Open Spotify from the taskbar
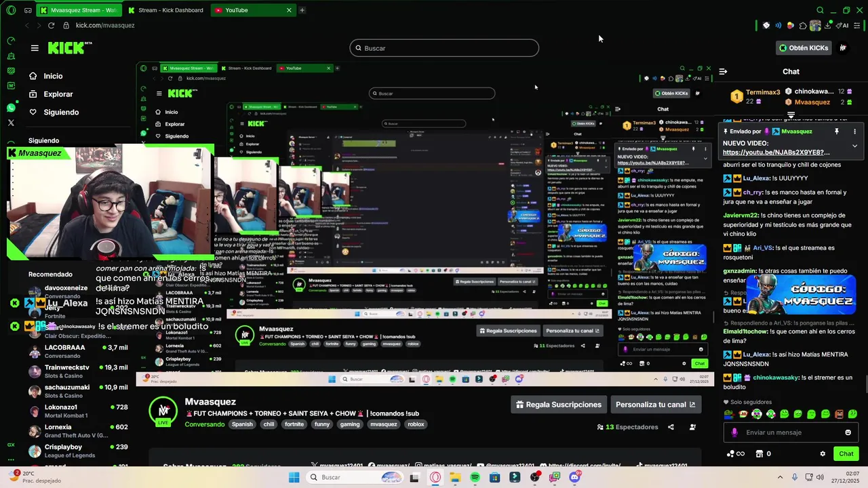The width and height of the screenshot is (868, 488). tap(475, 477)
